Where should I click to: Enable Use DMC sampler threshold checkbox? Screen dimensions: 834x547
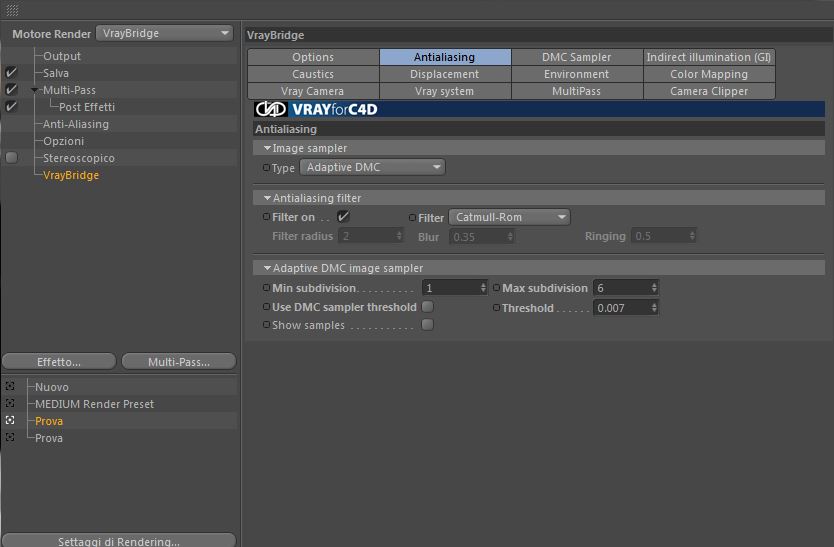(427, 306)
